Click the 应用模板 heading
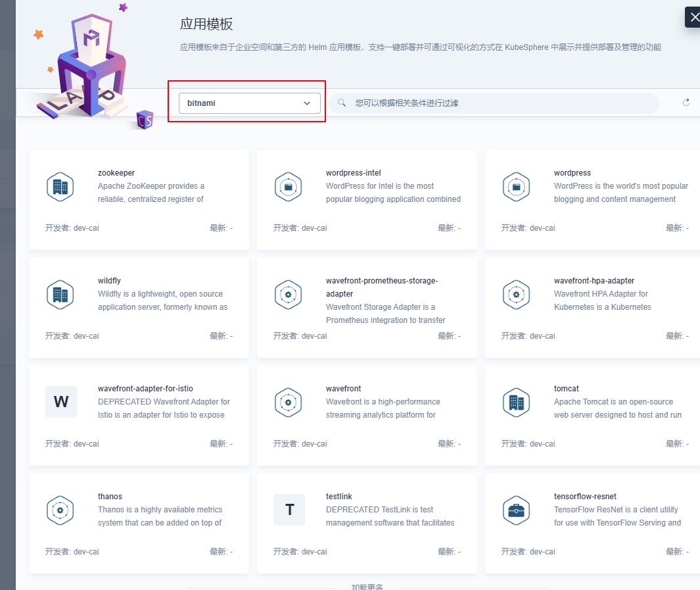700x590 pixels. 206,24
